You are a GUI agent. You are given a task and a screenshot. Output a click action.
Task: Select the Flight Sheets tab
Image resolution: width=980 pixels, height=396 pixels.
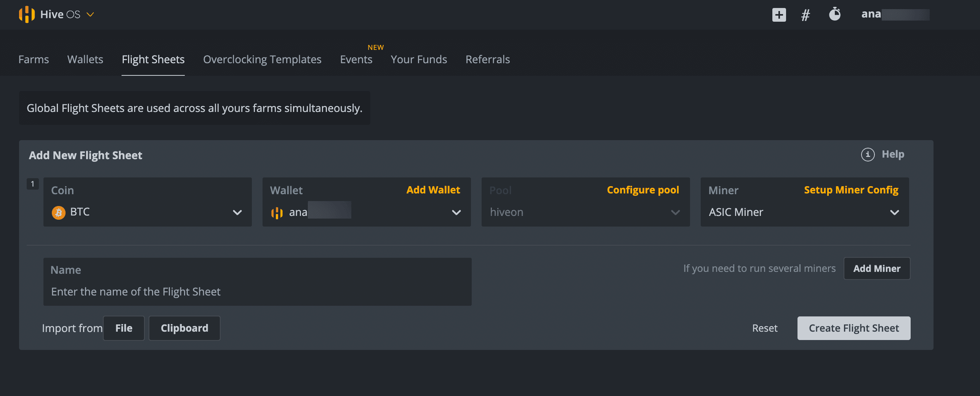tap(153, 59)
